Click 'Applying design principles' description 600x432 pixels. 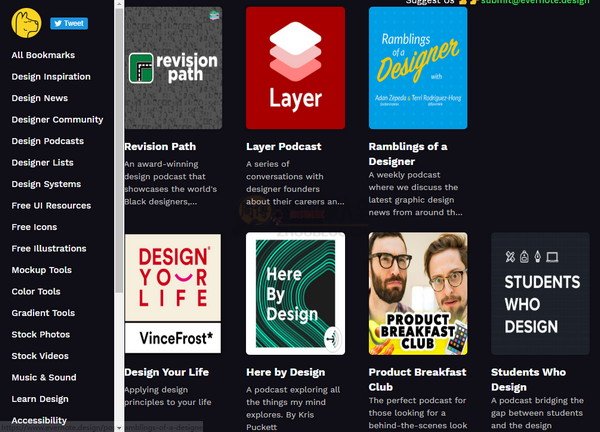tap(168, 396)
